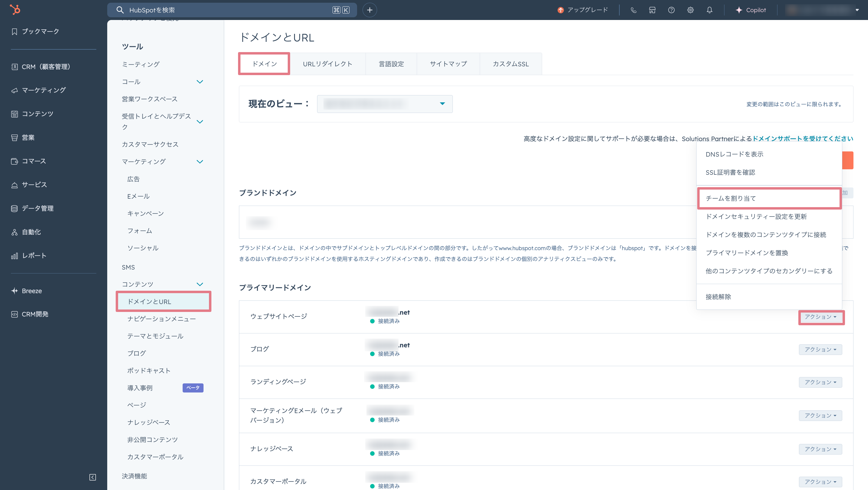Open コンテンツ in the main sidebar
Image resolution: width=868 pixels, height=490 pixels.
[x=32, y=114]
